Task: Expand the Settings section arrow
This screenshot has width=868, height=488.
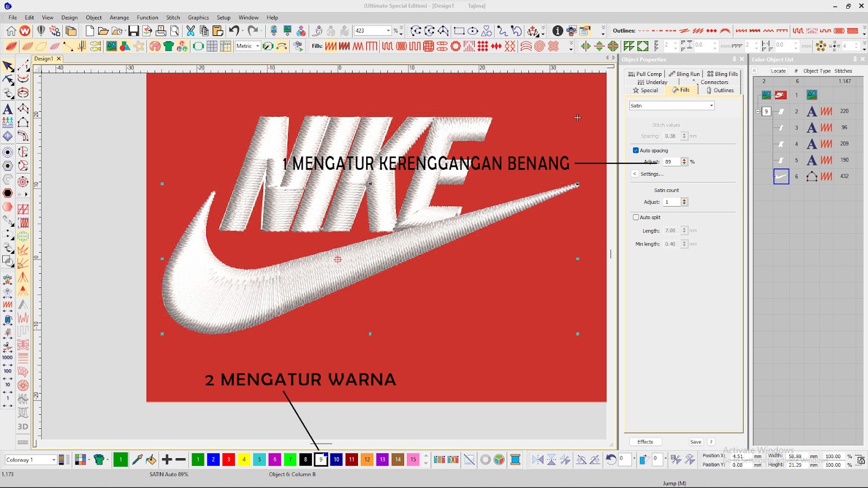Action: pos(635,174)
